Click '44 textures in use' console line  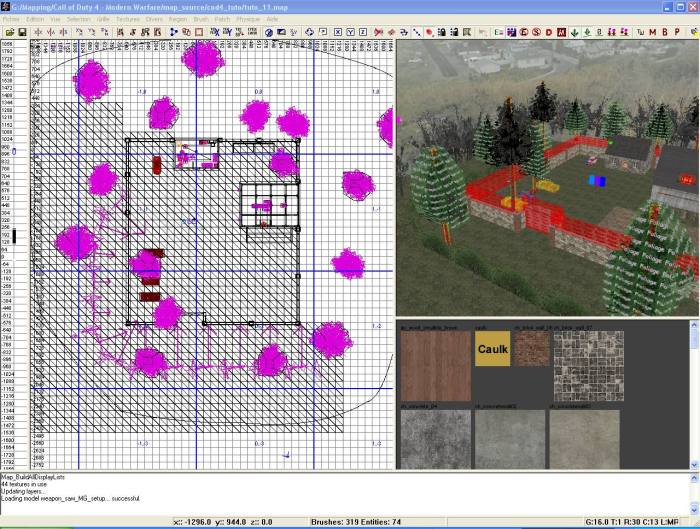point(24,484)
